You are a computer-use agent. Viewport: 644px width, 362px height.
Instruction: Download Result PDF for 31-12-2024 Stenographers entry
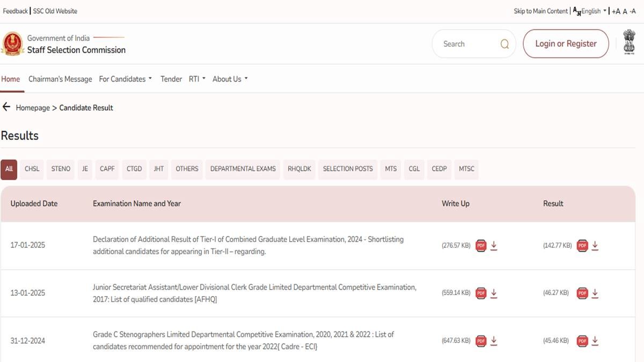(595, 341)
